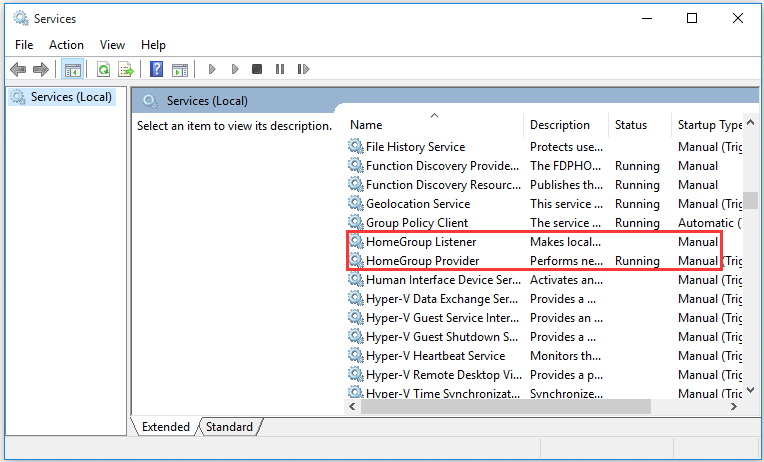764x462 pixels.
Task: Select Services (Local) in the console tree
Action: click(x=62, y=97)
